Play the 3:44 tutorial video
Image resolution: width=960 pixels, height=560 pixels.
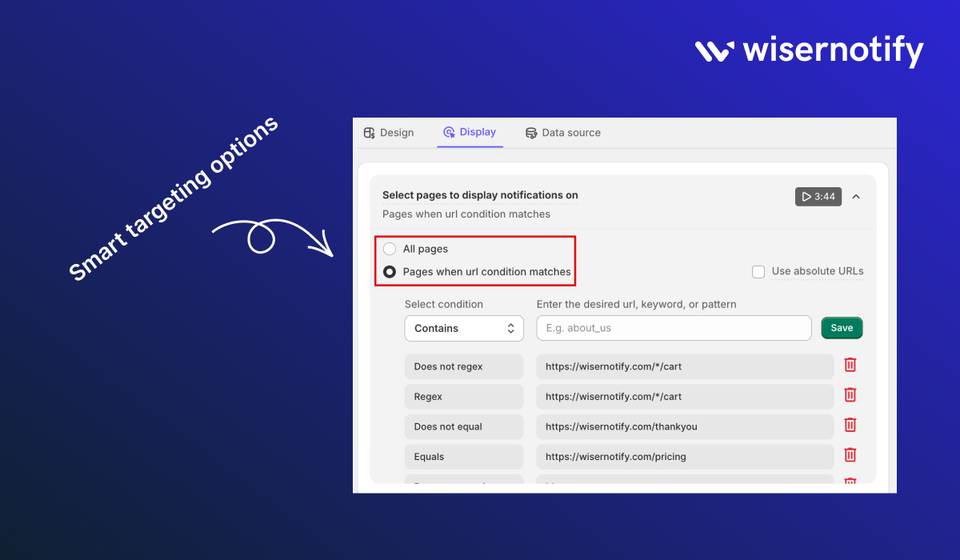tap(818, 196)
